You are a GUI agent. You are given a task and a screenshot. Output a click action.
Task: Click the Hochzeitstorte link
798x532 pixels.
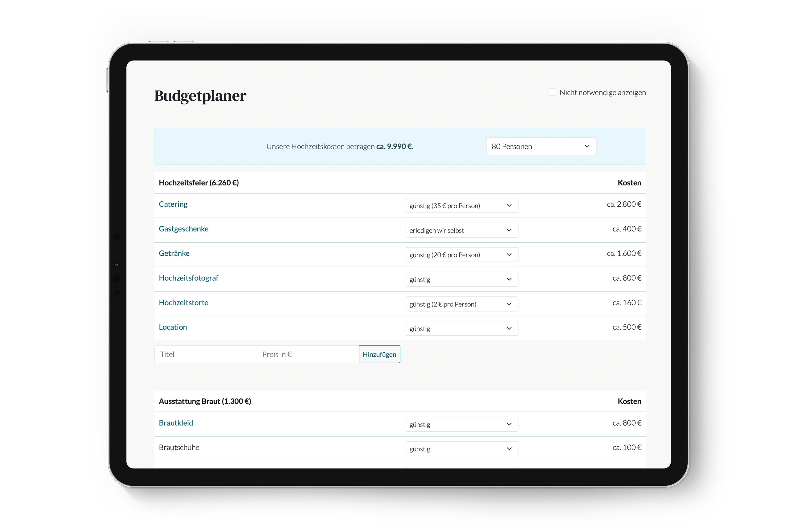coord(184,303)
